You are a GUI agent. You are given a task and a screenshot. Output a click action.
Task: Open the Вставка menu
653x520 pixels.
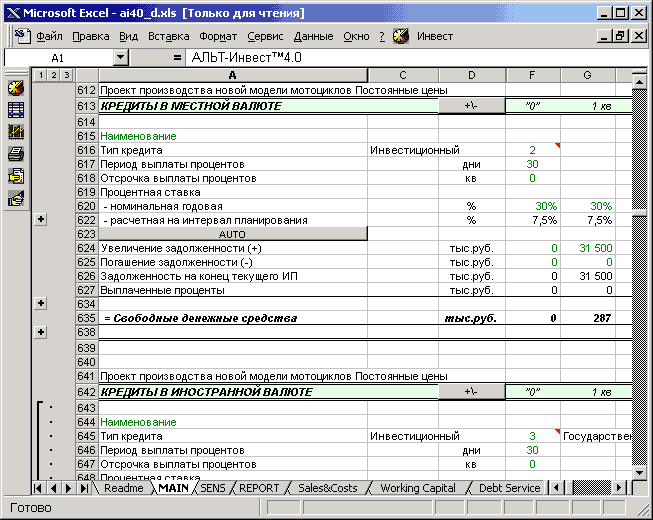[x=169, y=36]
